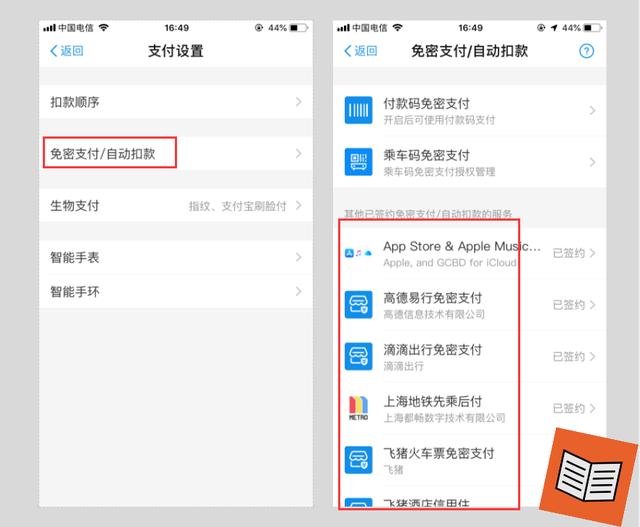Expand chevron beside 付款码免密支付
The image size is (640, 527).
592,110
